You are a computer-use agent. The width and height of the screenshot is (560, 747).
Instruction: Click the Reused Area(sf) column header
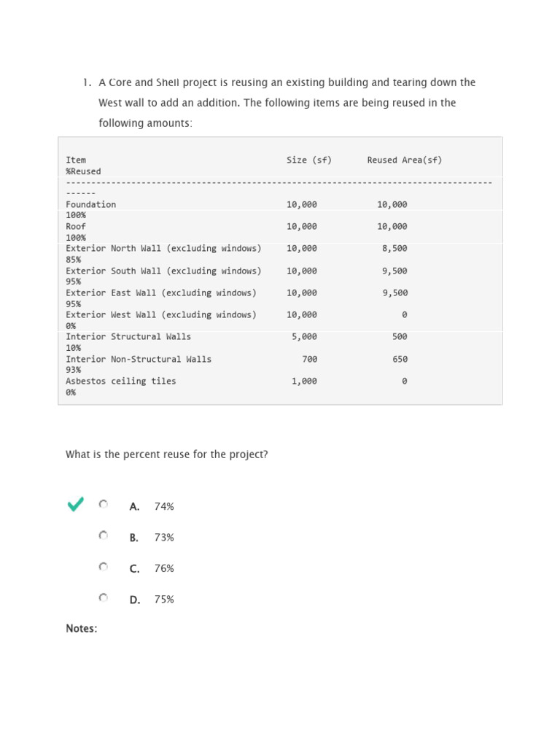[x=404, y=160]
